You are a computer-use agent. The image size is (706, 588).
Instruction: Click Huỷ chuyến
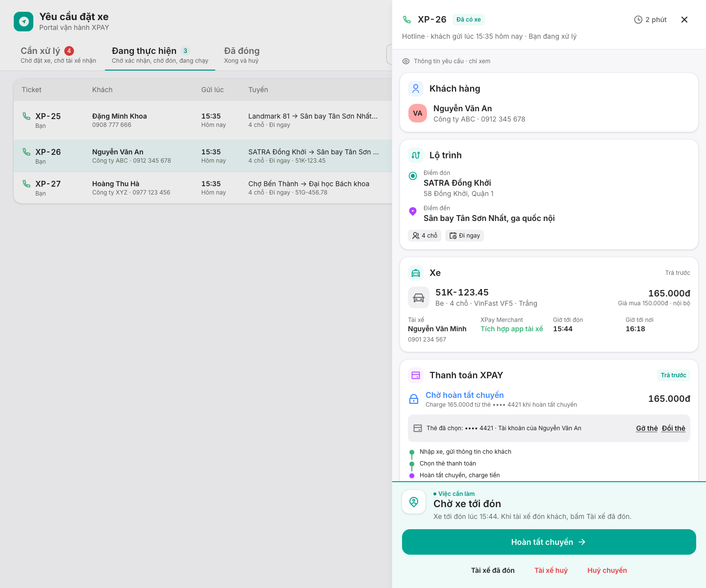(x=607, y=570)
